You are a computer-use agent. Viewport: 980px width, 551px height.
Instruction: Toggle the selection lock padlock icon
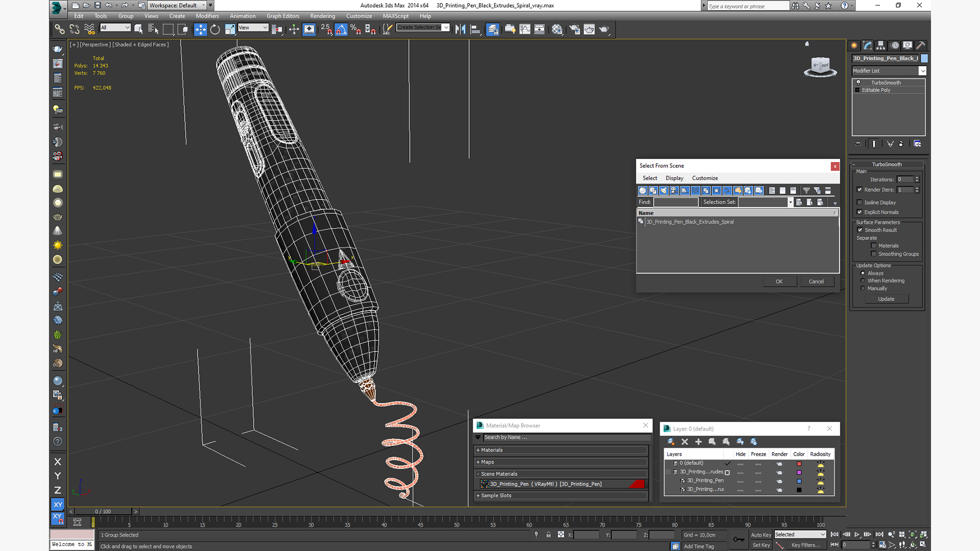[548, 535]
